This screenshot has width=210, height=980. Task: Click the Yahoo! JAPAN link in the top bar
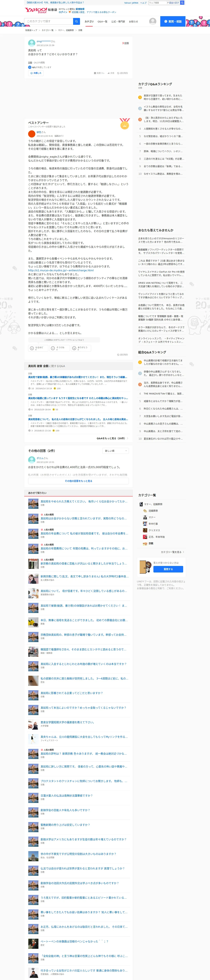[x=131, y=3]
